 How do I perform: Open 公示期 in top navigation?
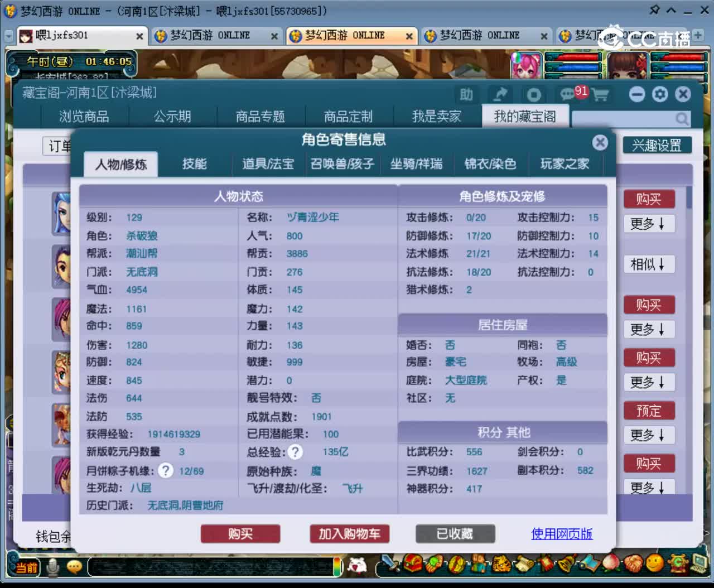pyautogui.click(x=172, y=117)
